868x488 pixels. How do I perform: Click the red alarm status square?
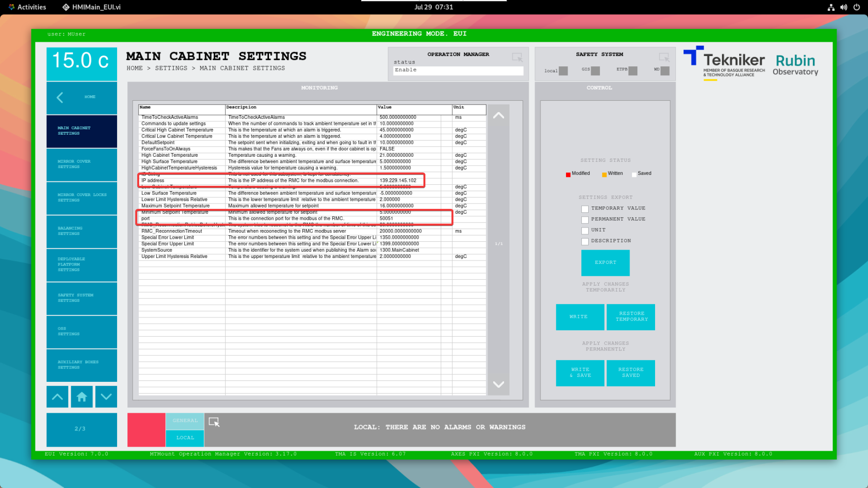[x=147, y=430]
